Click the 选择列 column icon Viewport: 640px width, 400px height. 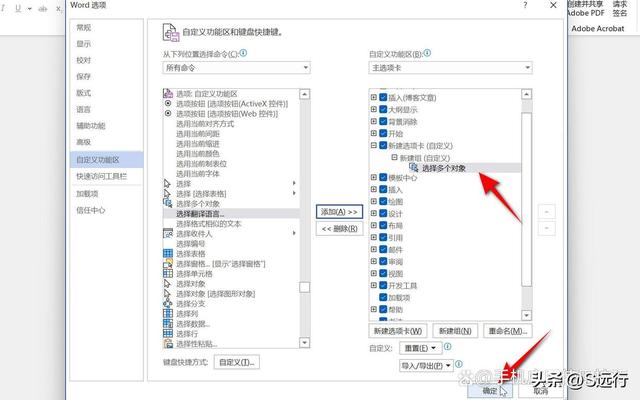168,313
